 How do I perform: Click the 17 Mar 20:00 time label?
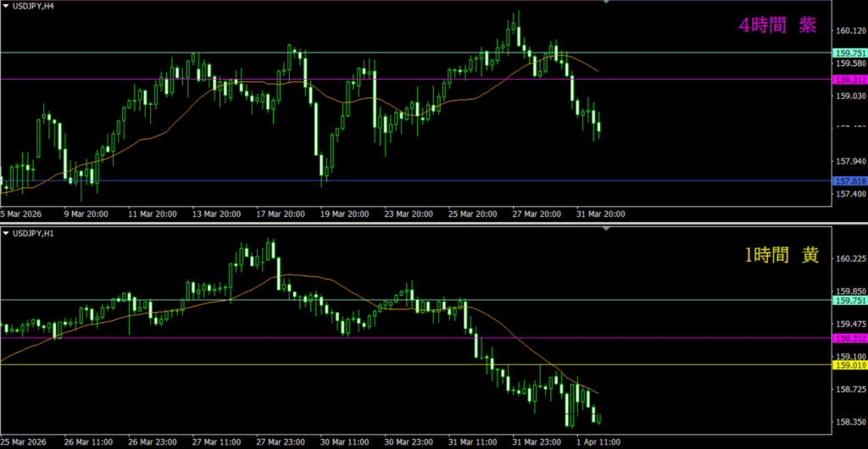(x=281, y=213)
